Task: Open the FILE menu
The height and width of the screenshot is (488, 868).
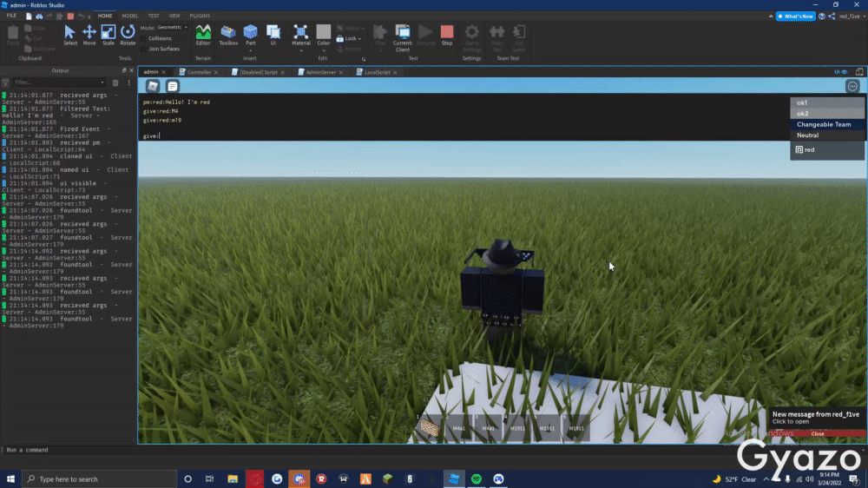Action: click(x=11, y=16)
